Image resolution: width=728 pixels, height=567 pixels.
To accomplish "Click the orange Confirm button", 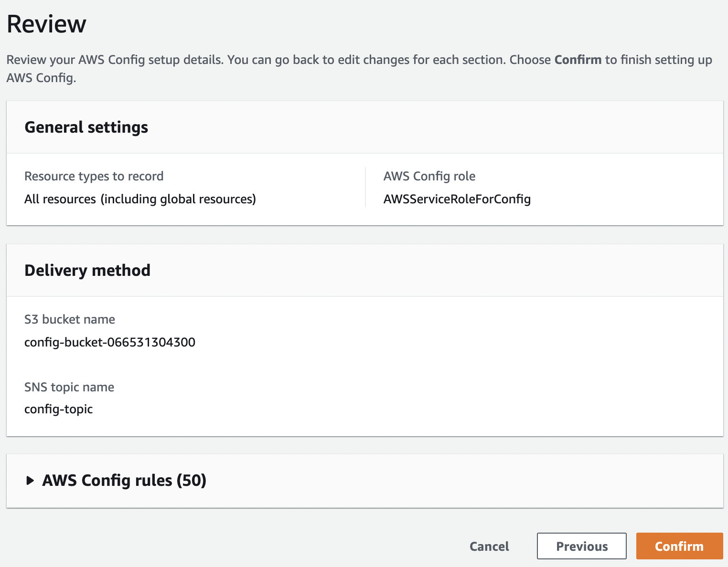I will point(679,546).
